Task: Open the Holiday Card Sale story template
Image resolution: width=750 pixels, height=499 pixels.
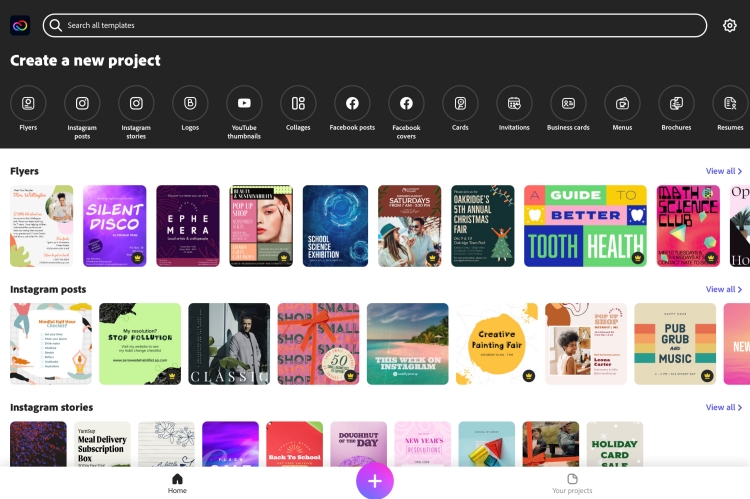Action: click(615, 444)
